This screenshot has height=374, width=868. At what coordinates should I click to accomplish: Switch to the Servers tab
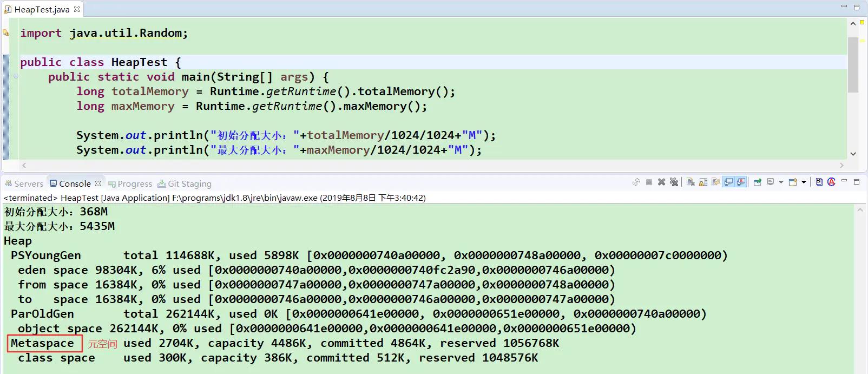24,184
